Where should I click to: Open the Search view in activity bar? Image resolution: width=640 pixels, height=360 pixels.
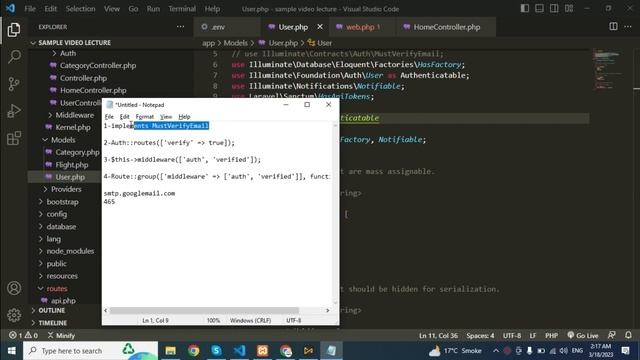tap(13, 57)
